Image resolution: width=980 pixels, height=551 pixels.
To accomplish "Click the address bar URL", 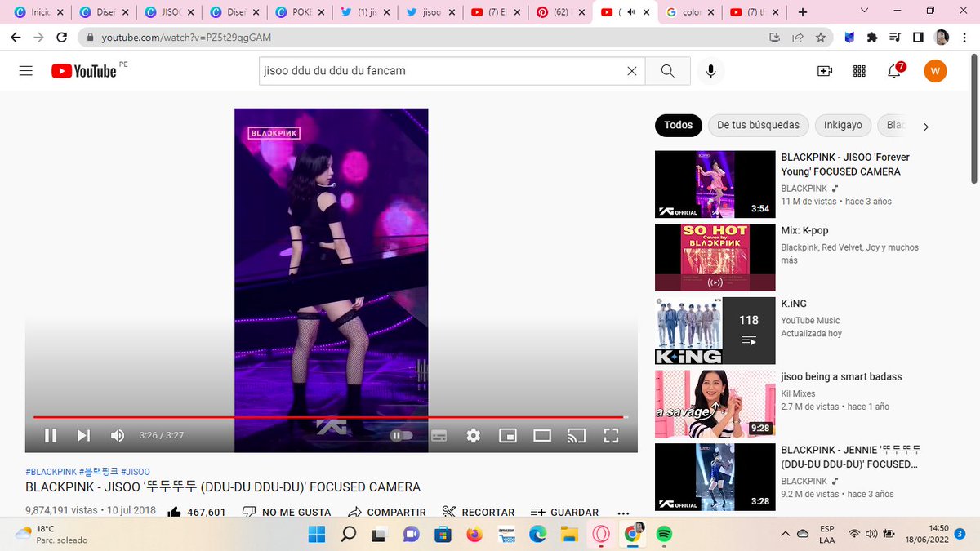I will [x=186, y=38].
